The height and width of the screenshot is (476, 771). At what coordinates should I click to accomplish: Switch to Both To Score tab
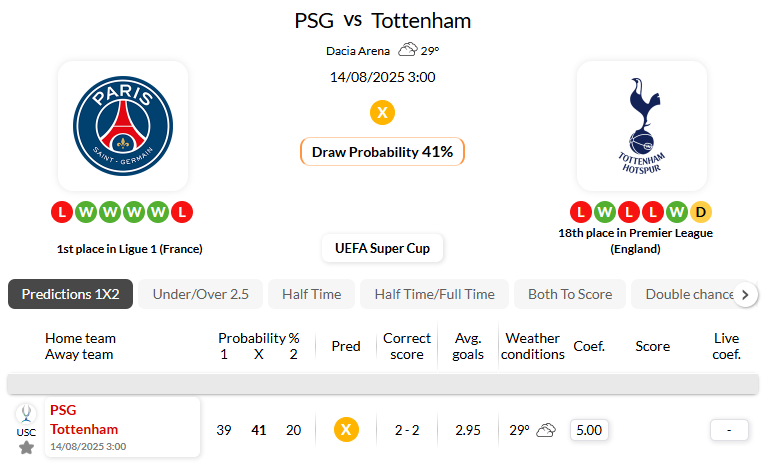[570, 294]
